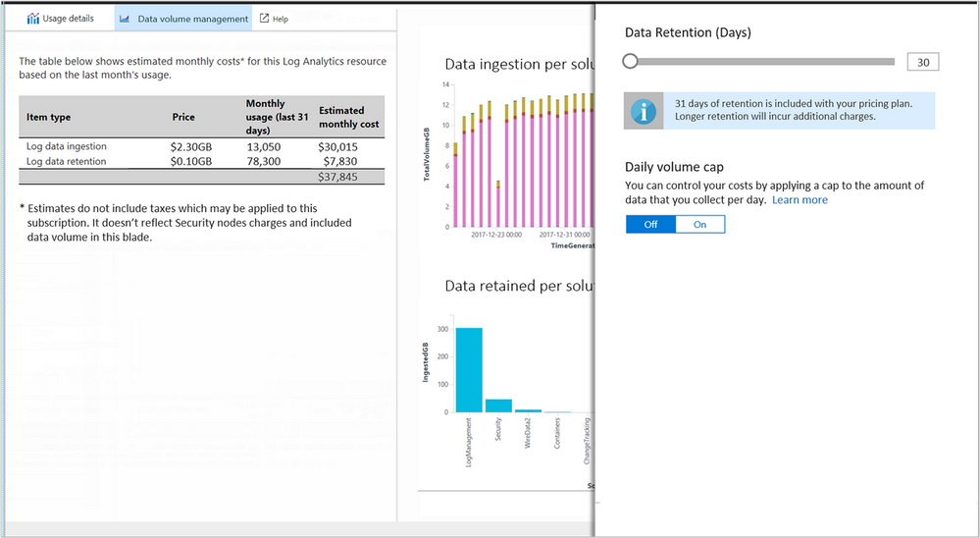This screenshot has height=538, width=980.
Task: Focus the retention days input showing 30
Action: [x=922, y=62]
